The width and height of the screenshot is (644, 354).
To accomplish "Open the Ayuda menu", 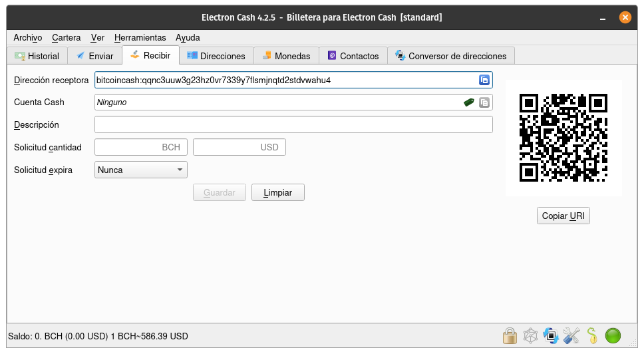I will (x=188, y=37).
